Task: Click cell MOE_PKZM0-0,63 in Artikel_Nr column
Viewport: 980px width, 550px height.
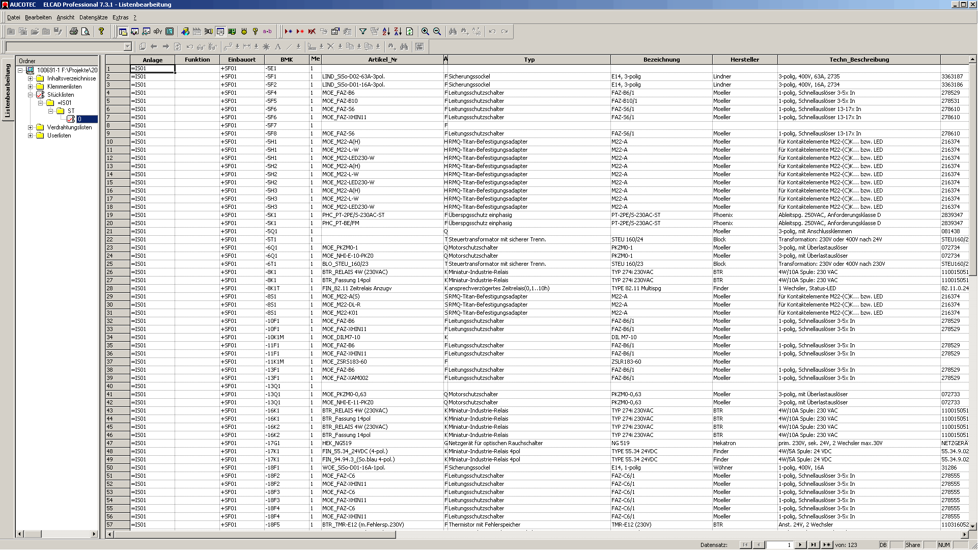Action: (x=382, y=394)
